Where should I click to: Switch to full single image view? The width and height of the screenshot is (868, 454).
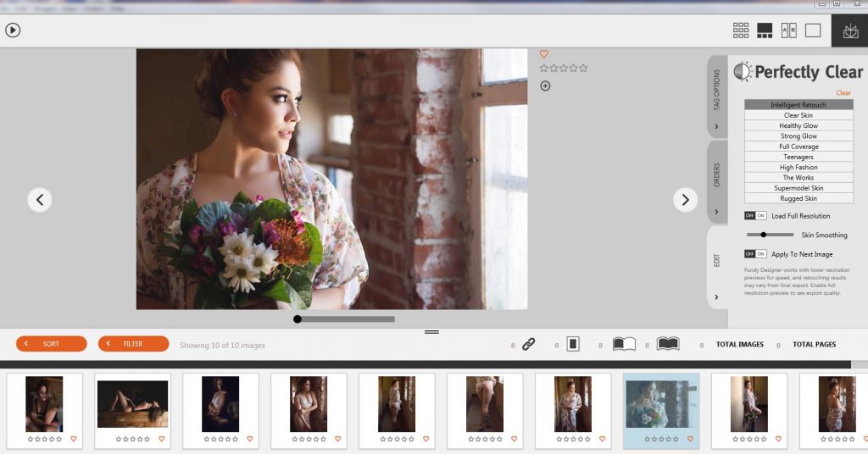813,30
